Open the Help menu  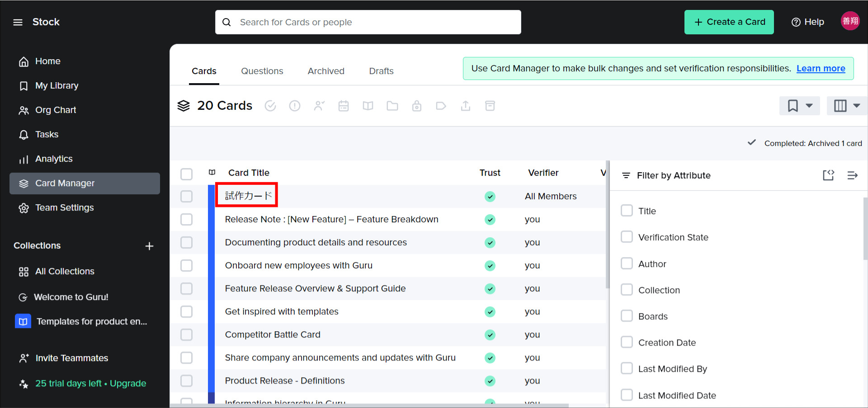click(807, 22)
